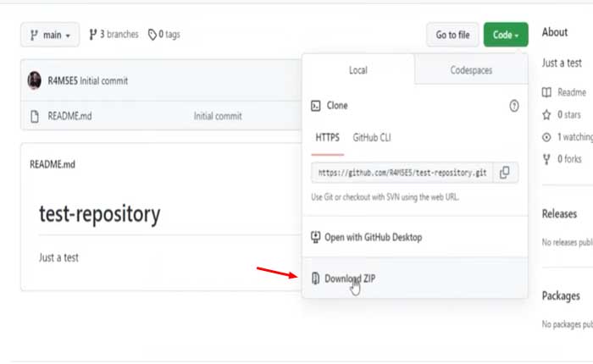593x364 pixels.
Task: Click the branch icon inside the main button
Action: [34, 36]
